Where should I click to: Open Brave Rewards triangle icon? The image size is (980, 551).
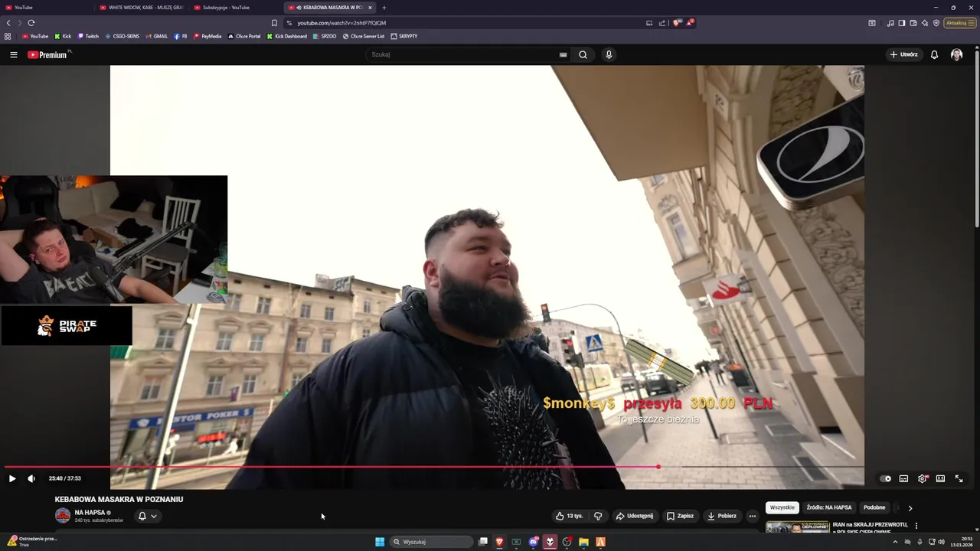[690, 23]
